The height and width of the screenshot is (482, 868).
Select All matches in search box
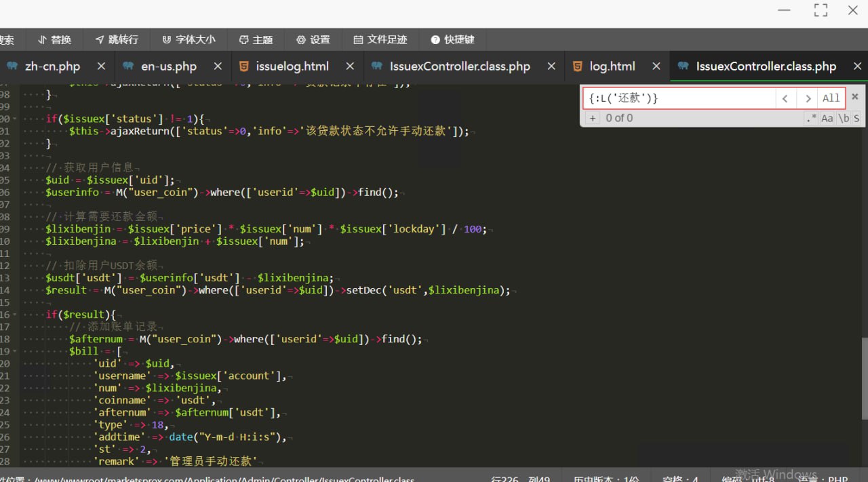(831, 98)
